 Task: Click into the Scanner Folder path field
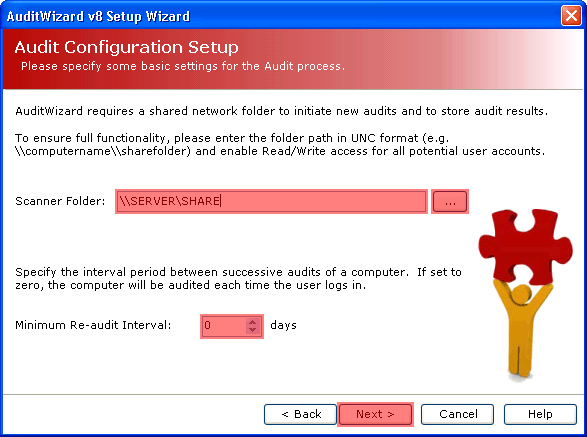coord(271,201)
